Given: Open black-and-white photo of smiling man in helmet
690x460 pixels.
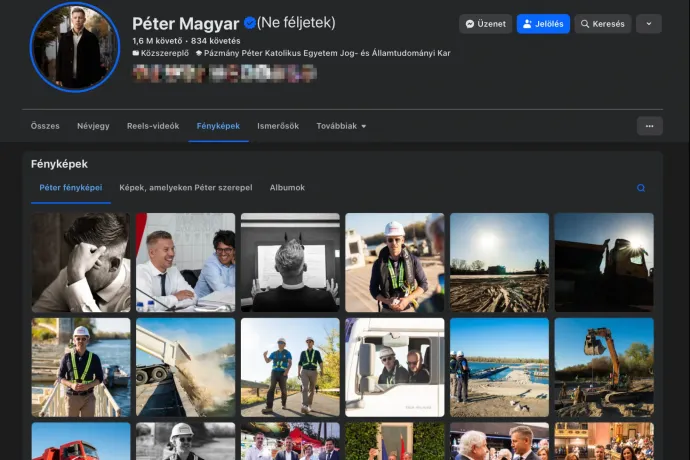Looking at the screenshot, I should (x=186, y=442).
